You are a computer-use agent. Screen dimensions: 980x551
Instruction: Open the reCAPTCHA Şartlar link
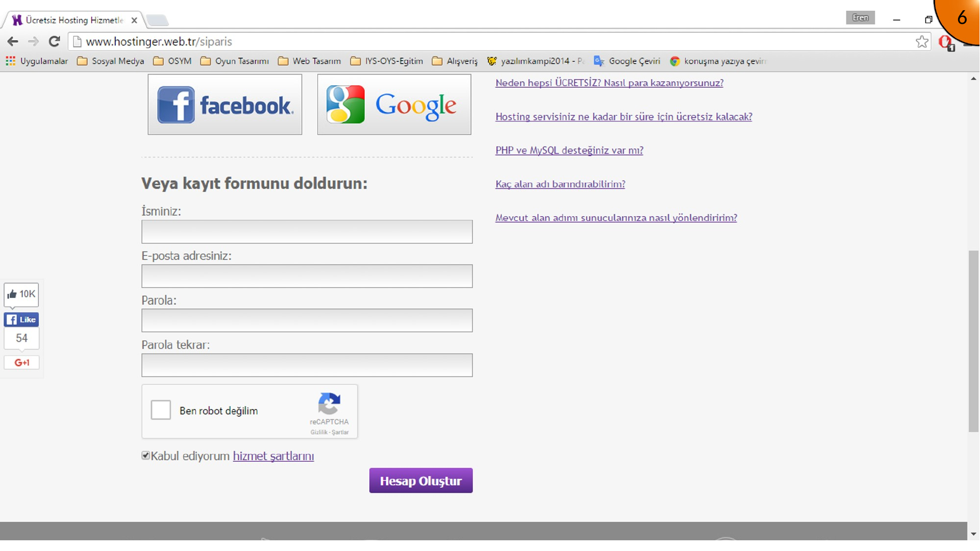point(340,432)
